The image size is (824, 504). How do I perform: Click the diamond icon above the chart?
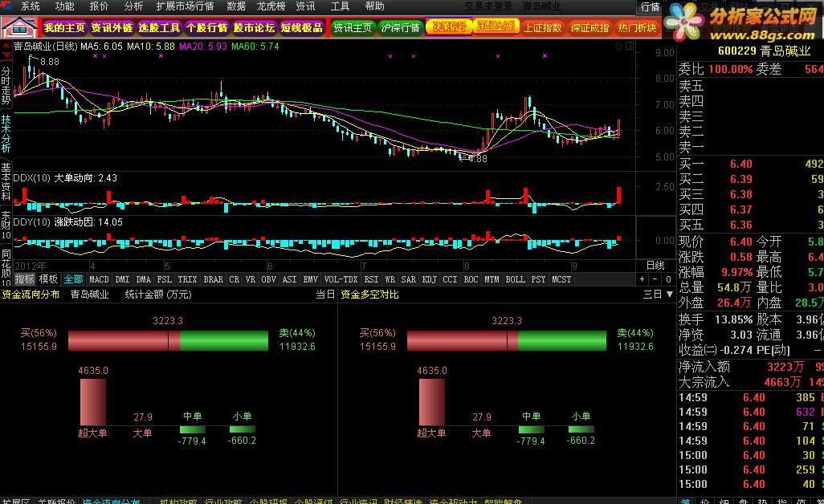(618, 47)
